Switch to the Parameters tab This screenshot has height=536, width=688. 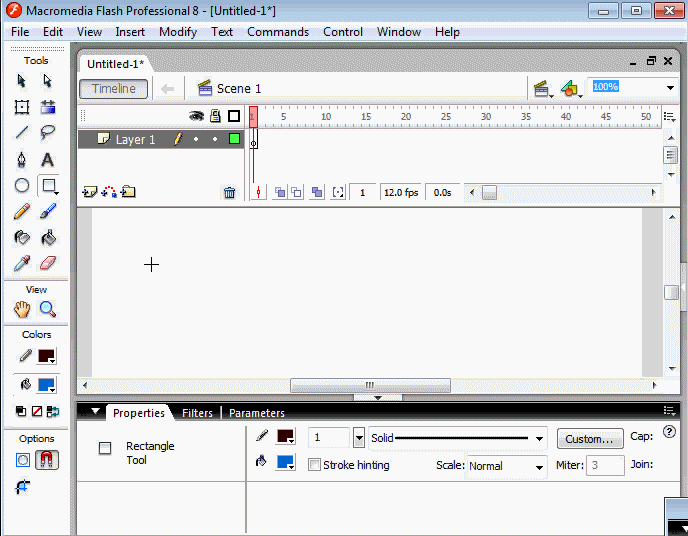coord(257,413)
